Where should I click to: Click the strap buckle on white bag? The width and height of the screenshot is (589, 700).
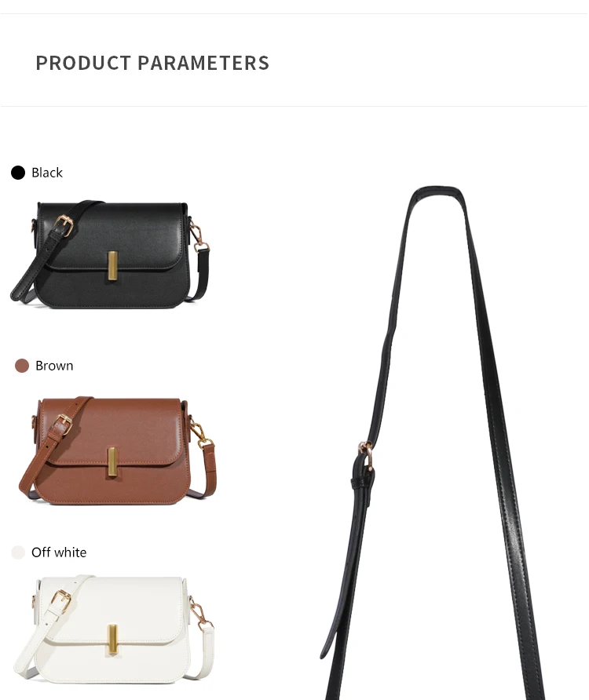(x=61, y=600)
